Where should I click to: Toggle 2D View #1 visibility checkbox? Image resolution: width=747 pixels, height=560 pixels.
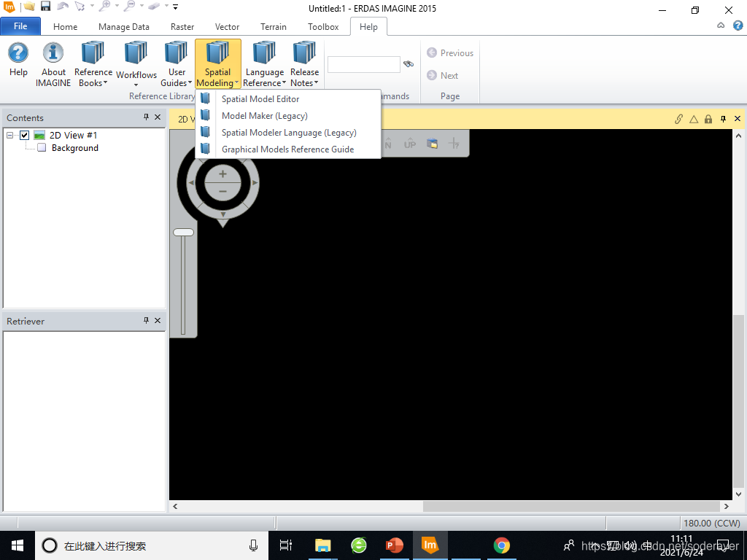[24, 135]
